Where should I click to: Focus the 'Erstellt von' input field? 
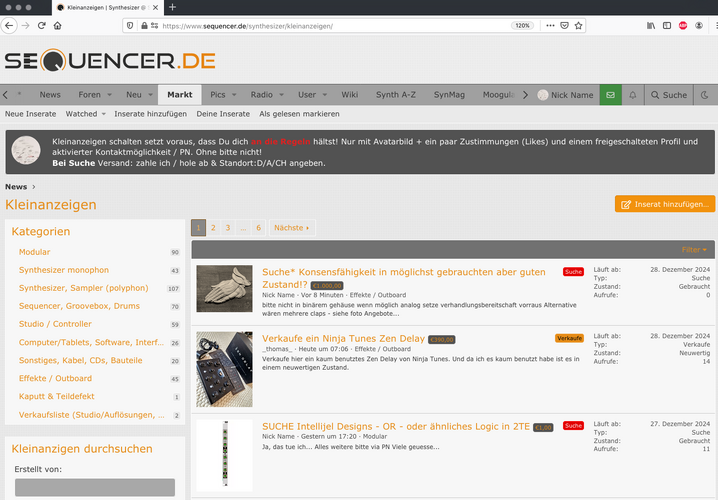click(95, 488)
